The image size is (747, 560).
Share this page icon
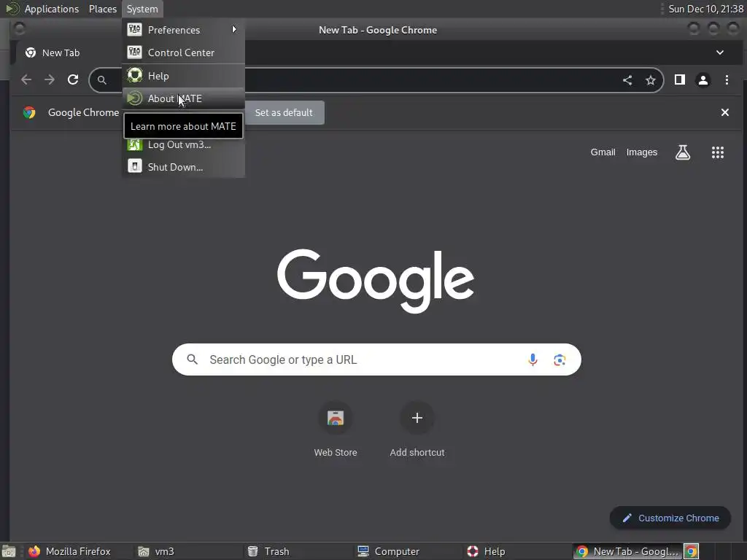coord(627,80)
